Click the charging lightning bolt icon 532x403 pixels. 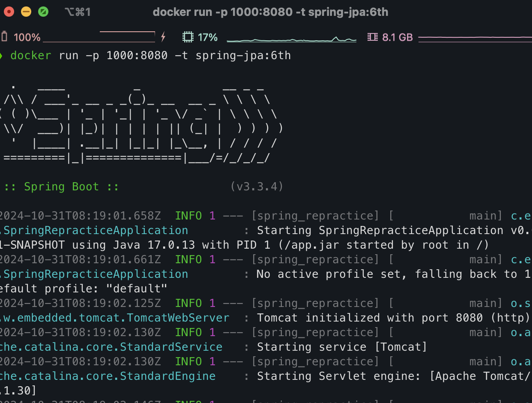click(163, 37)
